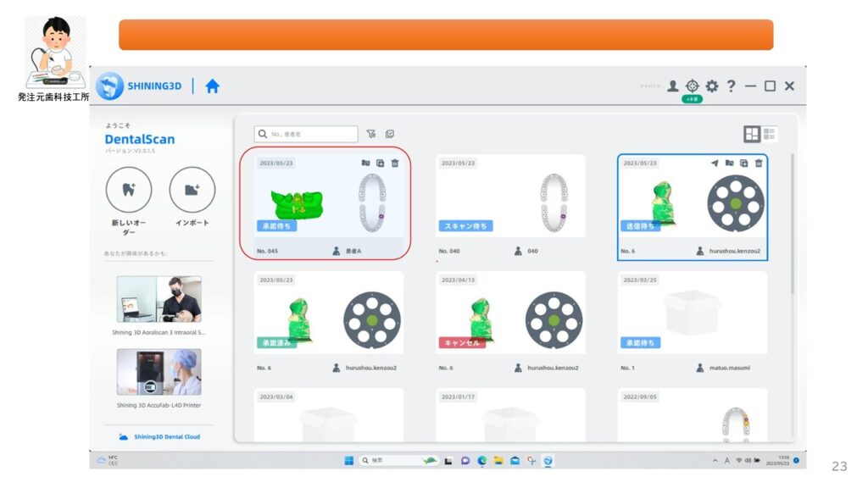The height and width of the screenshot is (488, 868).
Task: Click the new order tooth icon
Action: tap(129, 190)
